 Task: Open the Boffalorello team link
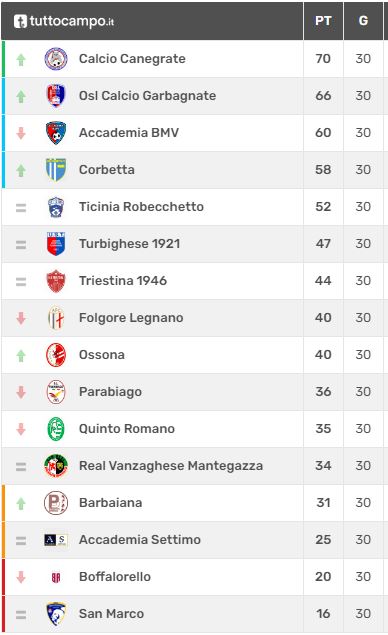(115, 577)
